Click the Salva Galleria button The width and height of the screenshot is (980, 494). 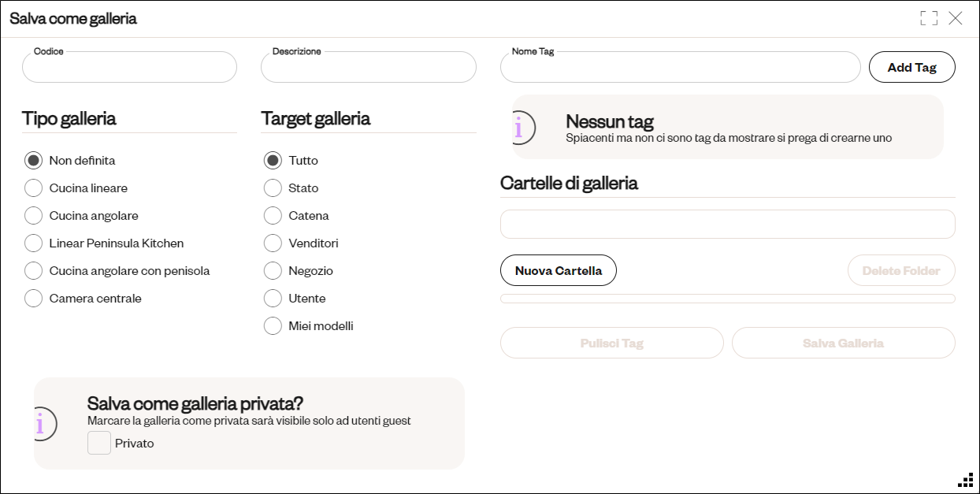coord(844,343)
